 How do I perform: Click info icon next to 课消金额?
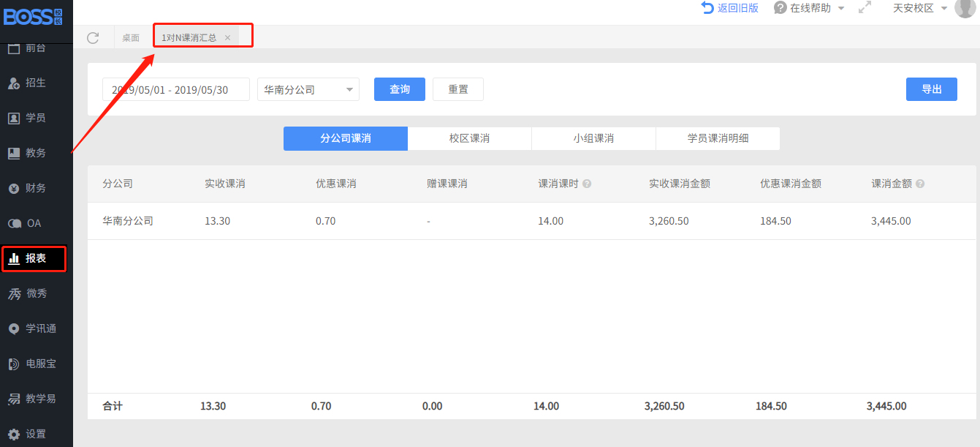(x=920, y=184)
